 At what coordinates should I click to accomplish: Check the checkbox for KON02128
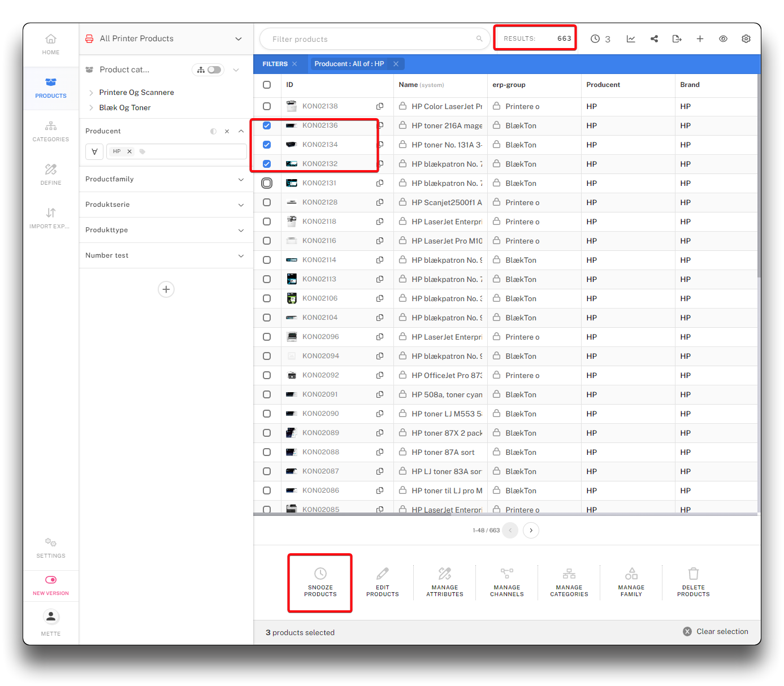coord(267,202)
